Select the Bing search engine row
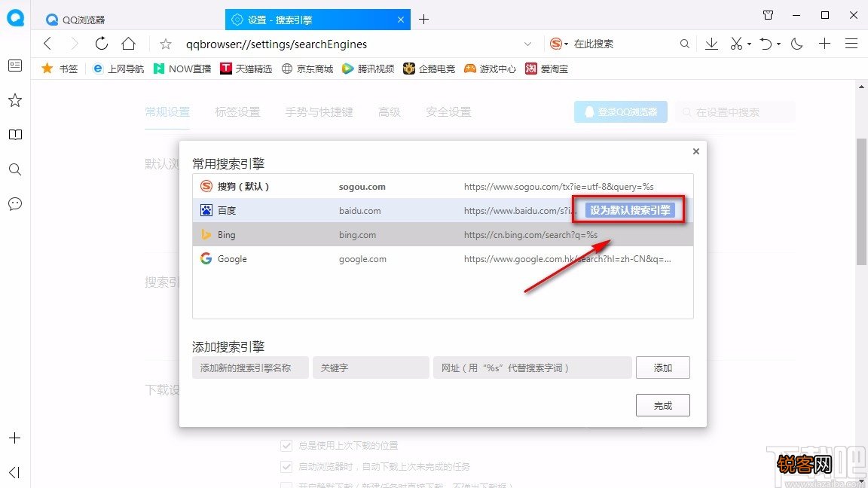 [x=443, y=235]
